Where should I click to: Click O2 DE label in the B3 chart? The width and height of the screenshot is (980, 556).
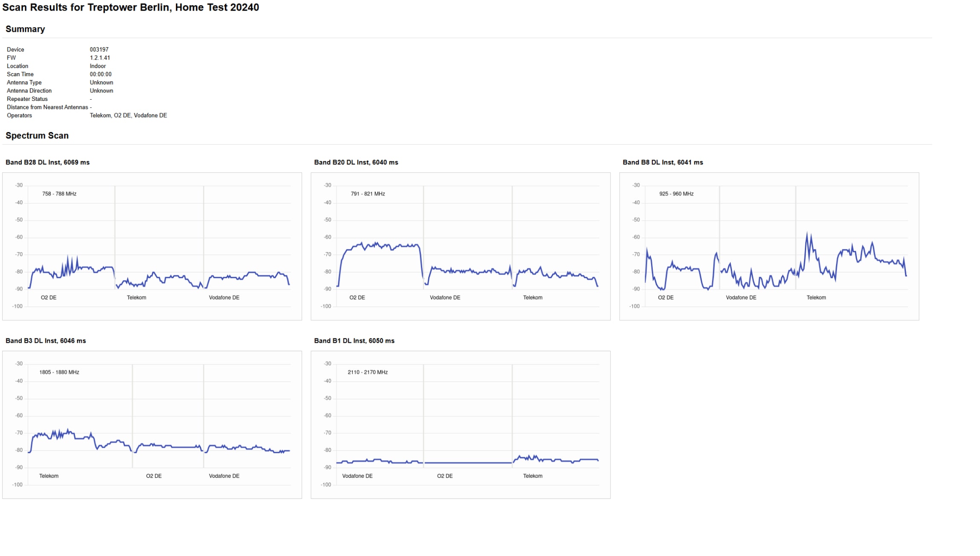(x=154, y=476)
